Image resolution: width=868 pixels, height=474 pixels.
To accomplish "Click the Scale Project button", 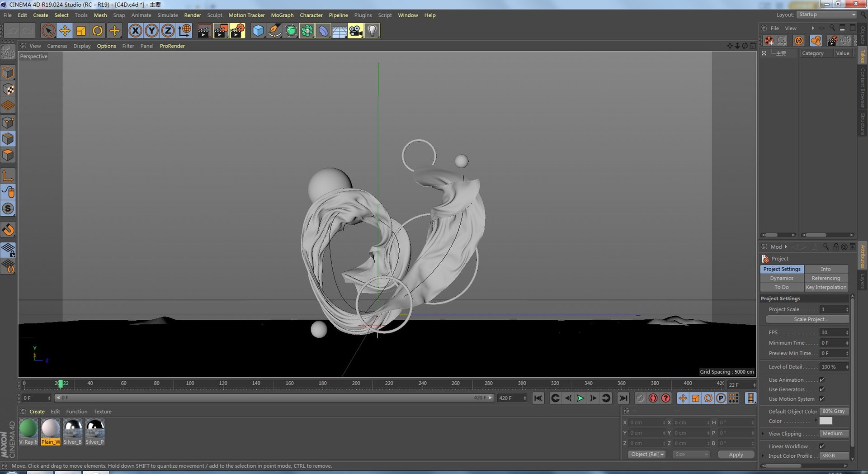I will (807, 319).
